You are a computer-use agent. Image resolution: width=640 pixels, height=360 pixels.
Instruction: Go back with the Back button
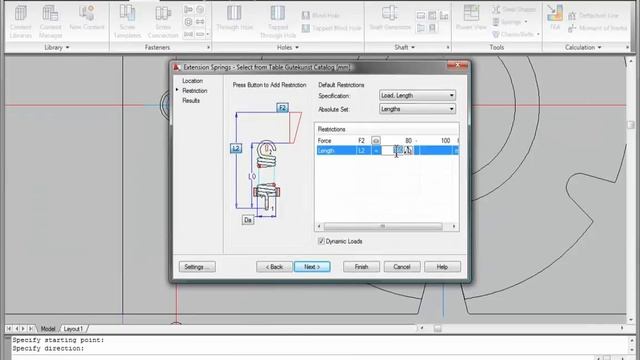[x=274, y=267]
